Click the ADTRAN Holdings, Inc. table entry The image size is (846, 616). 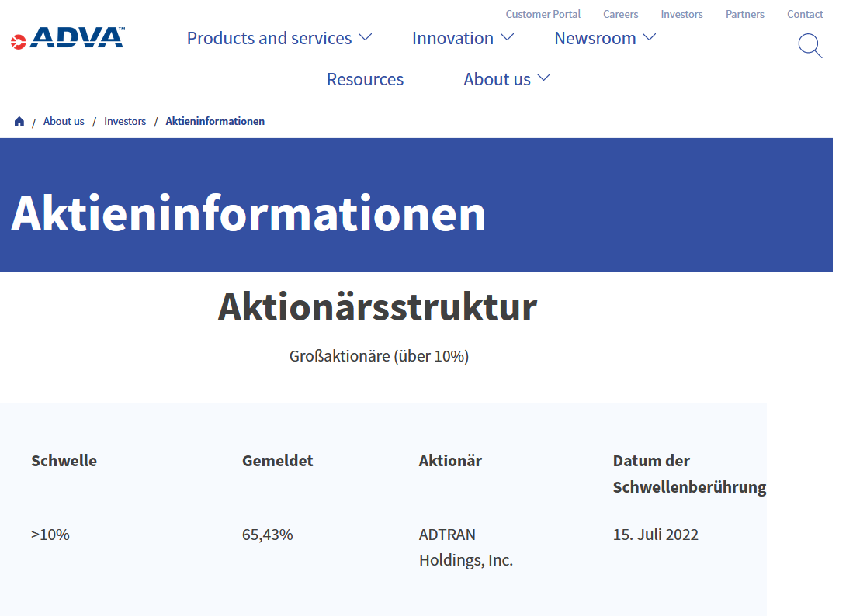pyautogui.click(x=466, y=547)
